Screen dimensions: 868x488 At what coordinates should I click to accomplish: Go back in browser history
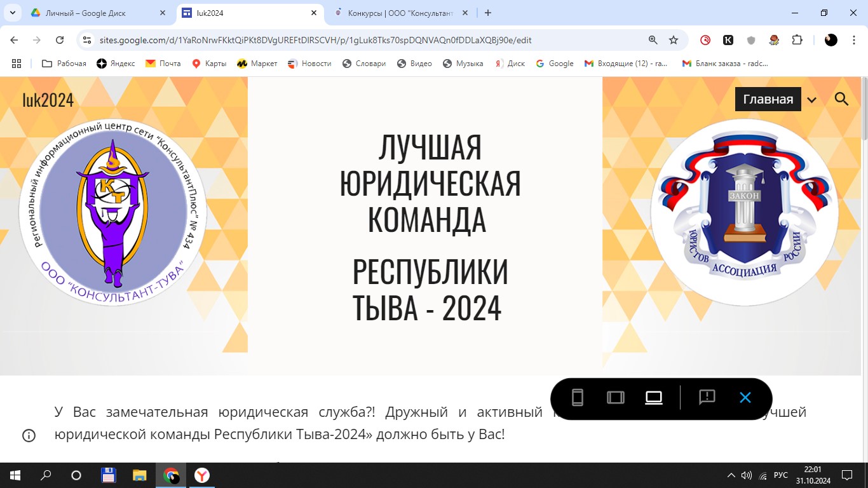(14, 40)
